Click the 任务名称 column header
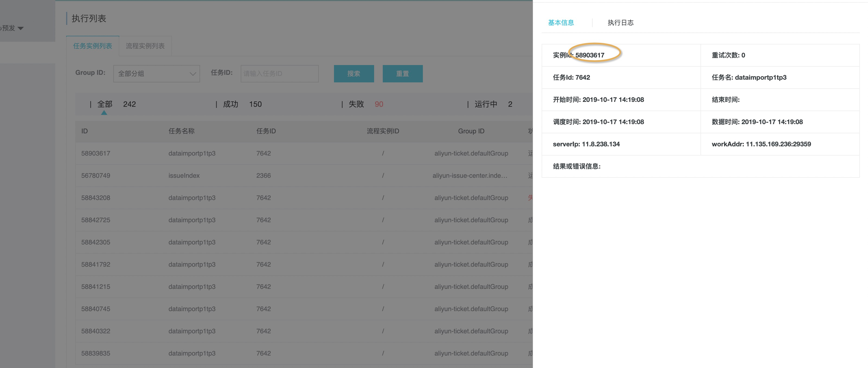Image resolution: width=868 pixels, height=368 pixels. pos(181,131)
